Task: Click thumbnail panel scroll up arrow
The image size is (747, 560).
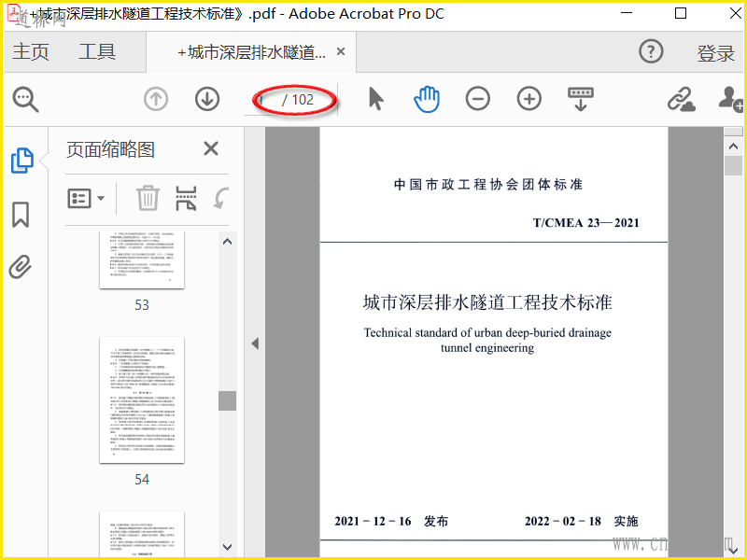Action: click(227, 242)
